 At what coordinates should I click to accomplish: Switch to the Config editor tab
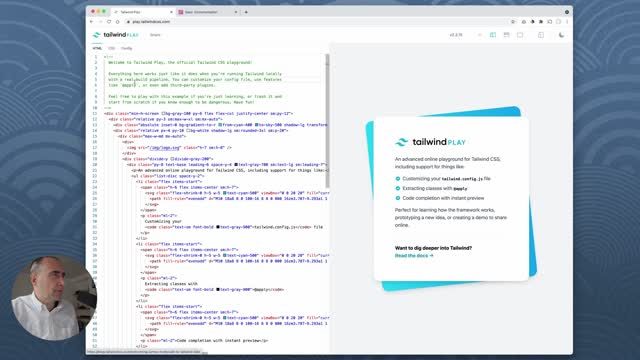tap(127, 48)
